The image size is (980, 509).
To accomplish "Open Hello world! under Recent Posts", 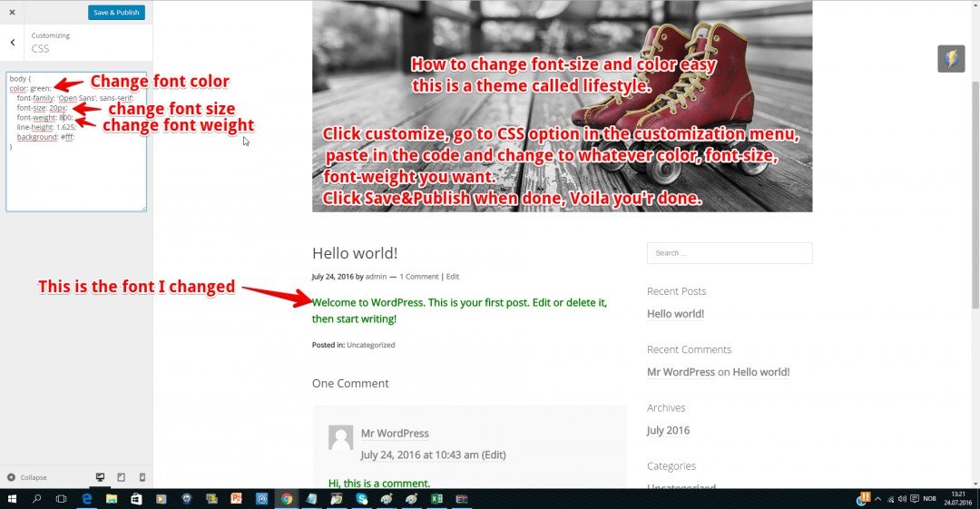I will coord(675,314).
